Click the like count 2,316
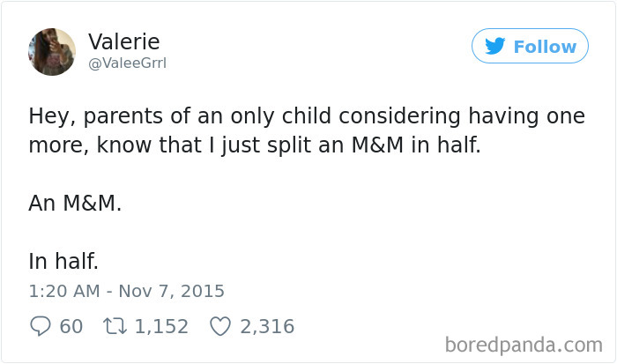Screen dimensions: 617x364 (x=266, y=326)
